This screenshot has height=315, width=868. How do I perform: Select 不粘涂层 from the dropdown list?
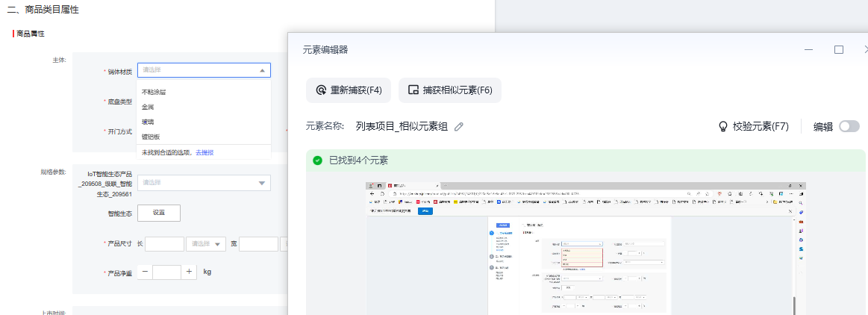pos(154,93)
